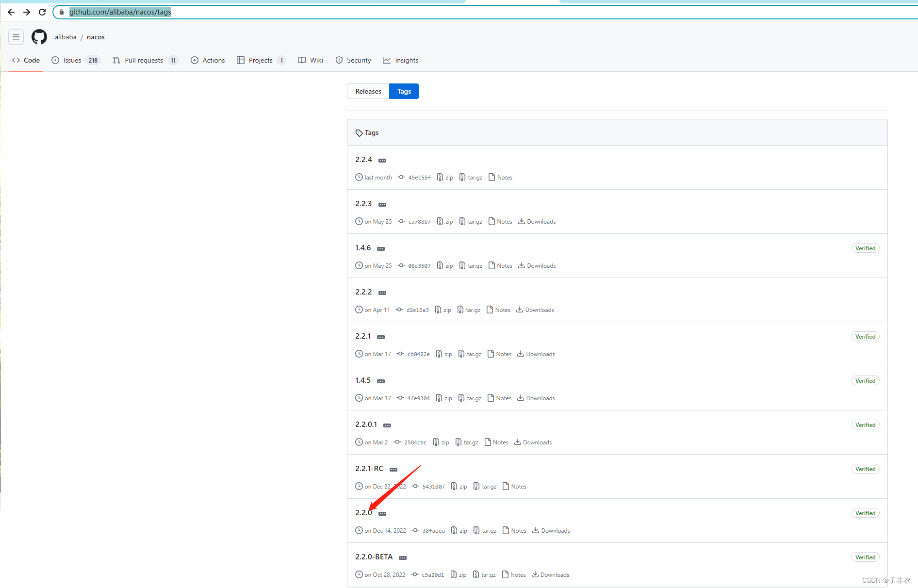Image resolution: width=918 pixels, height=588 pixels.
Task: Open Downloads for tag 2.2.2
Action: [535, 310]
